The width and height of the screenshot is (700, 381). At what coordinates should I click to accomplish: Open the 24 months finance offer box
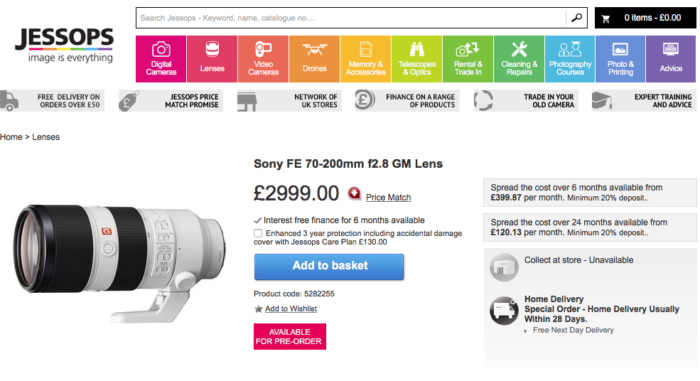tap(590, 227)
